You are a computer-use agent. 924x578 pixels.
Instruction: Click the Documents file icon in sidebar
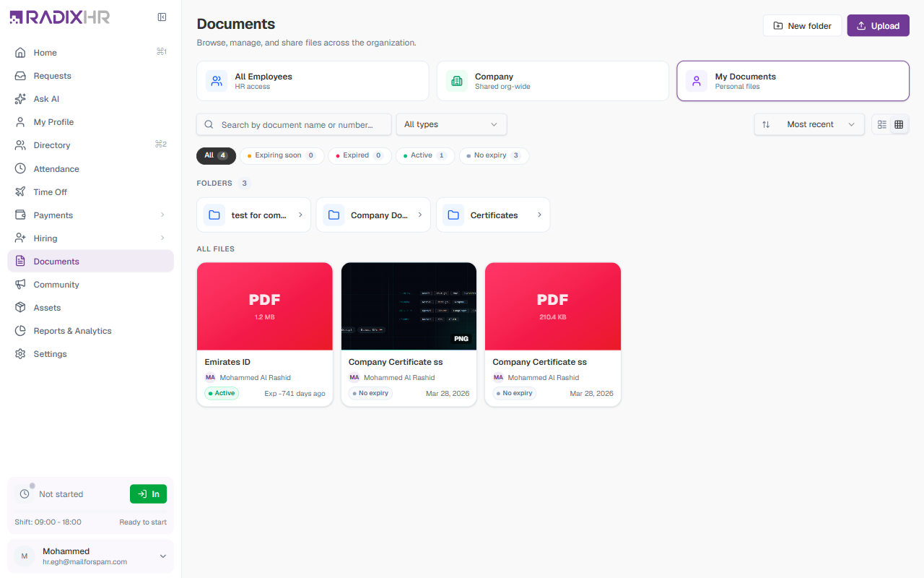pyautogui.click(x=20, y=261)
